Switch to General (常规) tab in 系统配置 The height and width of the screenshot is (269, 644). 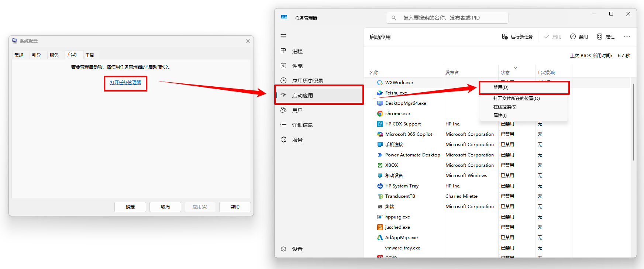pyautogui.click(x=19, y=55)
